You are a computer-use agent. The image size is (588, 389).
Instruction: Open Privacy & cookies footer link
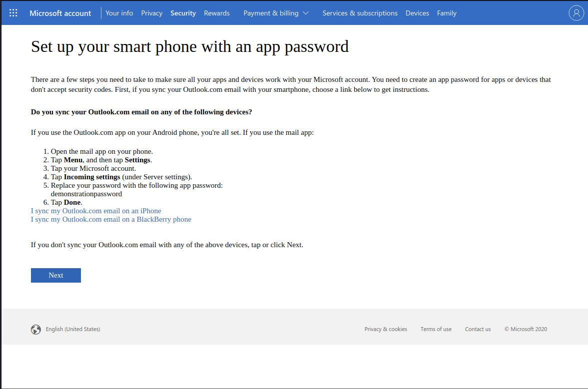(386, 329)
